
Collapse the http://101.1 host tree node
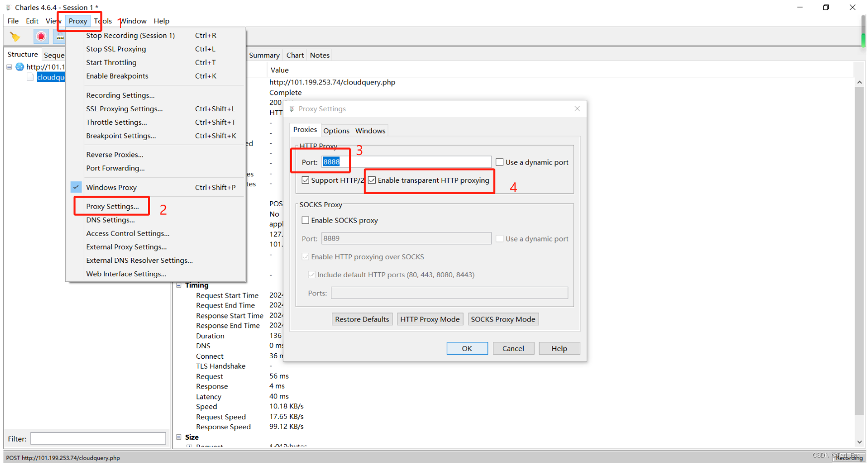[9, 67]
